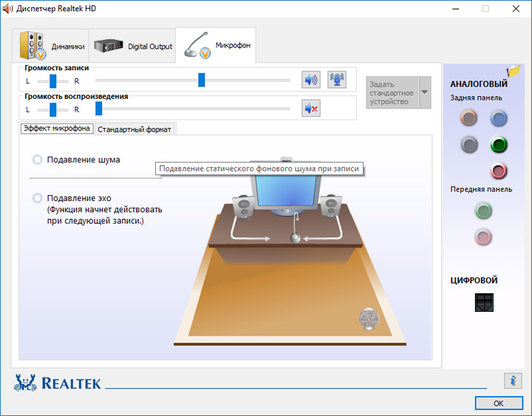Open the microphone boost settings icon

click(x=337, y=80)
